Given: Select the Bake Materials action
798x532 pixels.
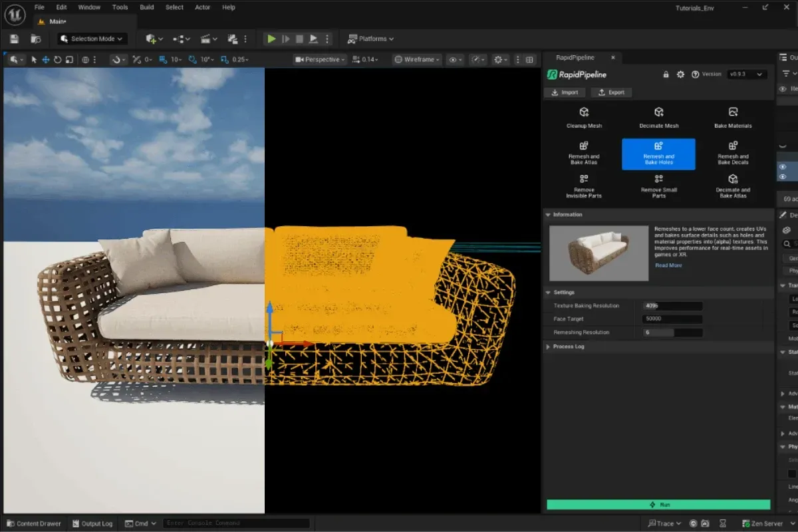Looking at the screenshot, I should tap(733, 117).
